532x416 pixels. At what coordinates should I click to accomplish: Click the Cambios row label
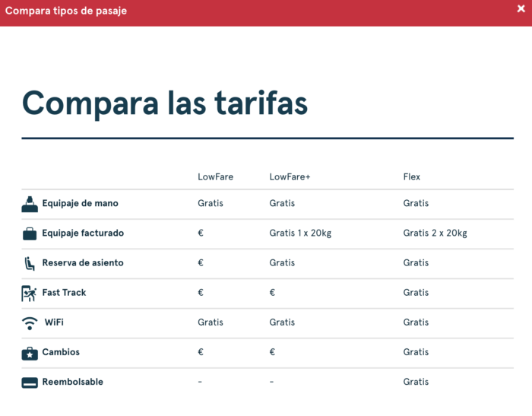pos(61,352)
